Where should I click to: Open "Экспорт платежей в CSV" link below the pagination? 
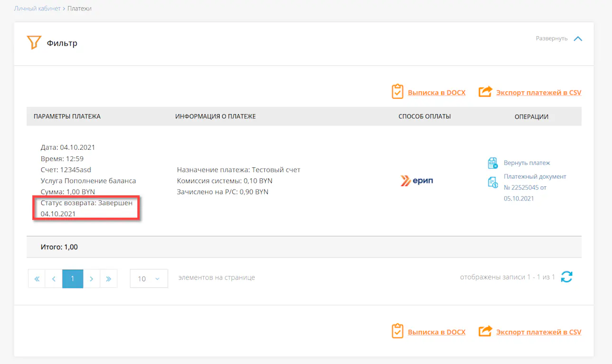538,332
